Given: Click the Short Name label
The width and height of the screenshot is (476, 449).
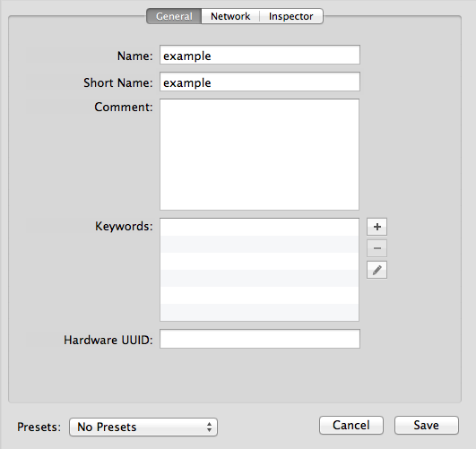Looking at the screenshot, I should tap(118, 82).
